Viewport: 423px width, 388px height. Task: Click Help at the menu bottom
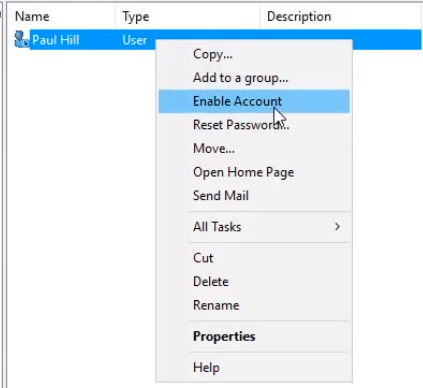click(x=254, y=368)
